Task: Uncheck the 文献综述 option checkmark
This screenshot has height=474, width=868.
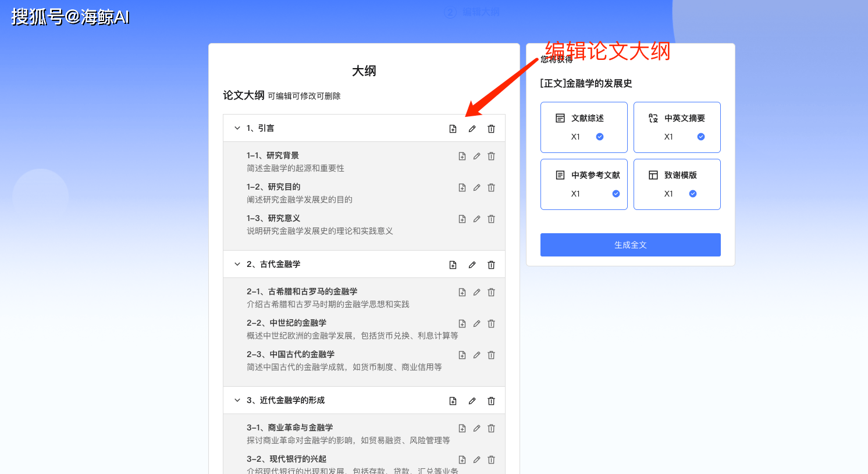Action: (x=600, y=137)
